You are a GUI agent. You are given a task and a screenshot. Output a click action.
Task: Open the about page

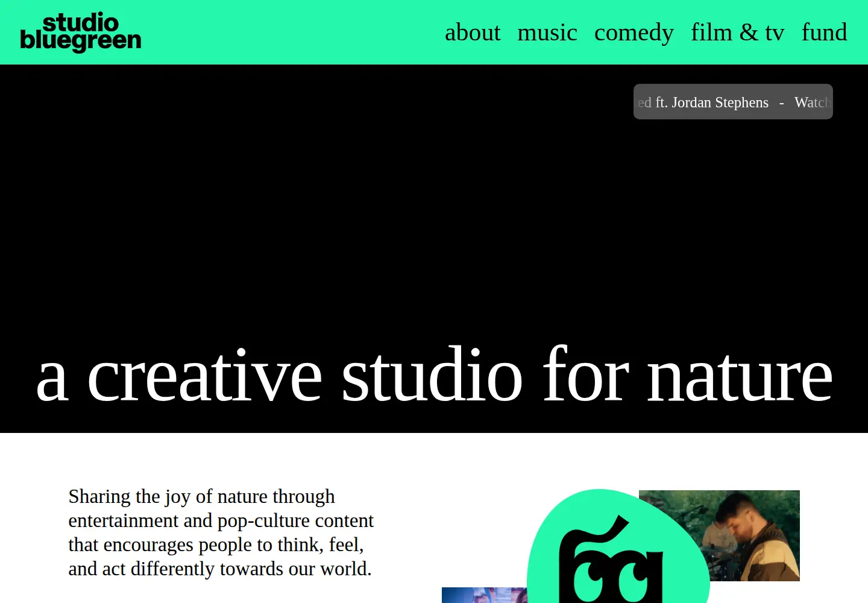point(473,33)
